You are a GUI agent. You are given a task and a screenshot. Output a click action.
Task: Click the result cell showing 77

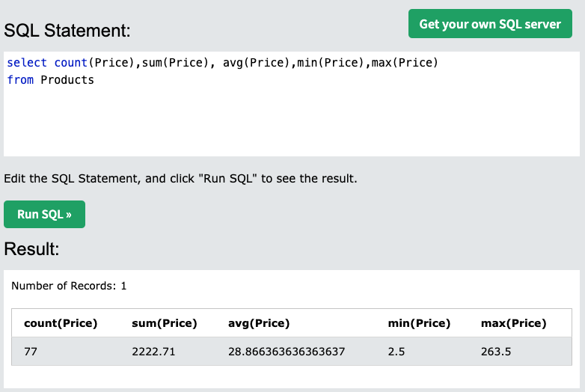click(x=31, y=351)
